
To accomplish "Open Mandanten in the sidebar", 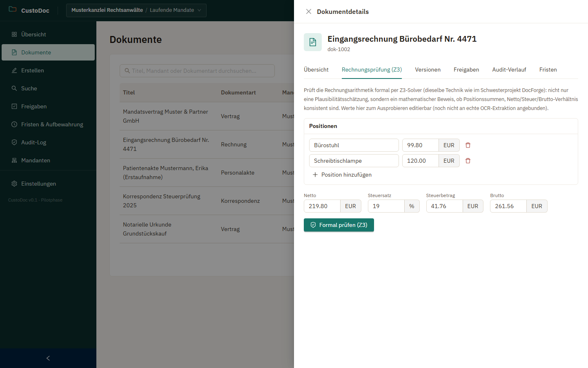I will [48, 160].
